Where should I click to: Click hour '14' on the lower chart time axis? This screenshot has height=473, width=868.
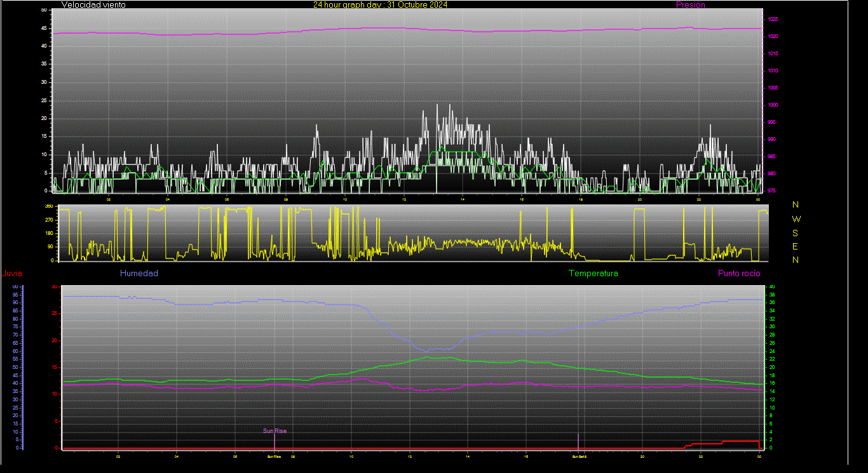[x=468, y=456]
